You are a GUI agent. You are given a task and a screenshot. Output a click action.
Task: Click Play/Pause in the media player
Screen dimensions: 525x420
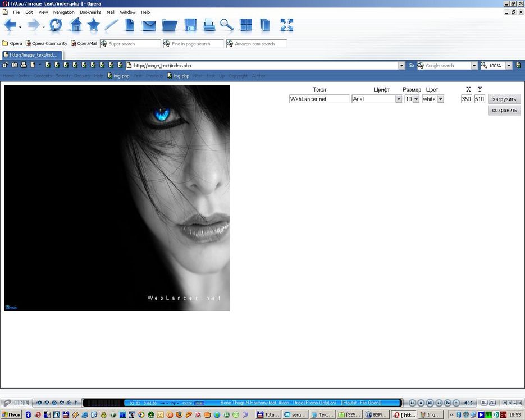coord(430,403)
